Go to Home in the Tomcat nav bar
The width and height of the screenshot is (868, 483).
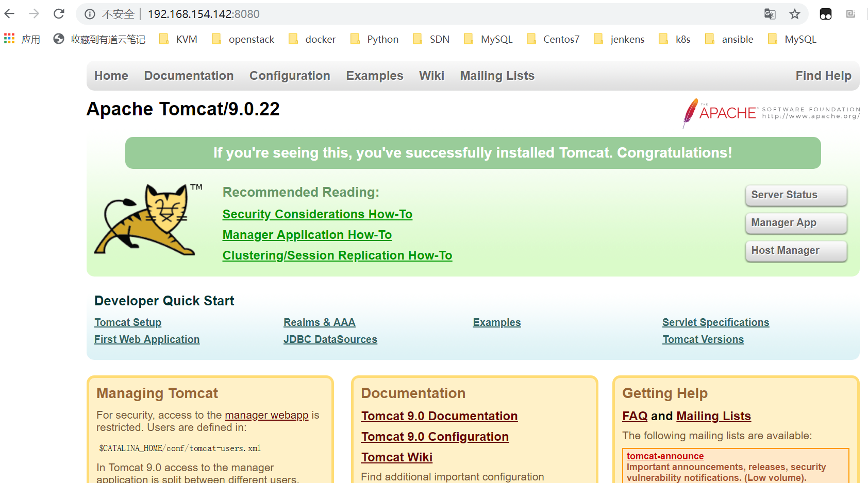(111, 76)
